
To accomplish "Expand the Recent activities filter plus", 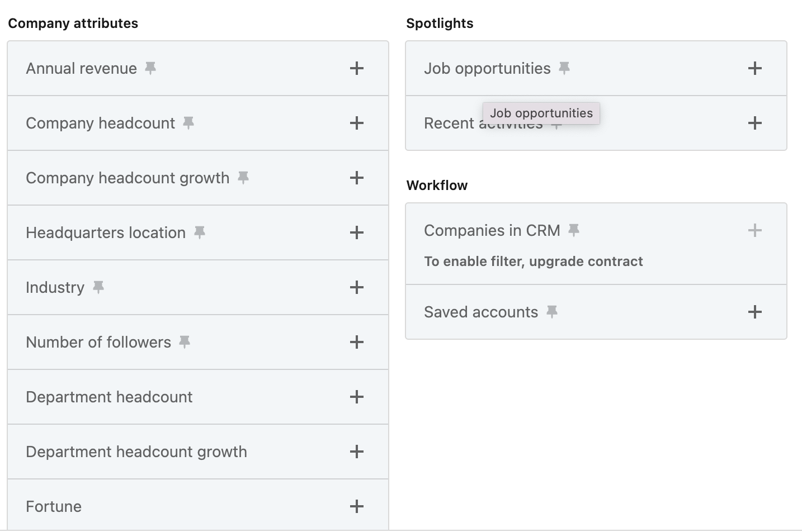I will (755, 123).
